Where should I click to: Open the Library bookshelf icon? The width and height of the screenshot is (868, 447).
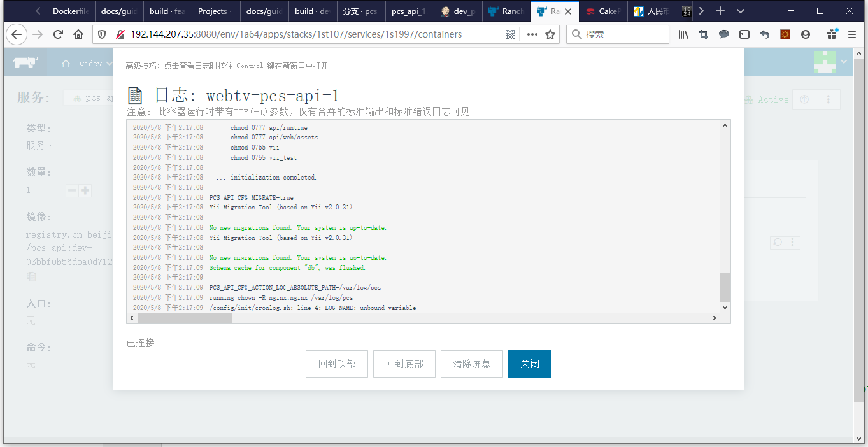point(683,34)
